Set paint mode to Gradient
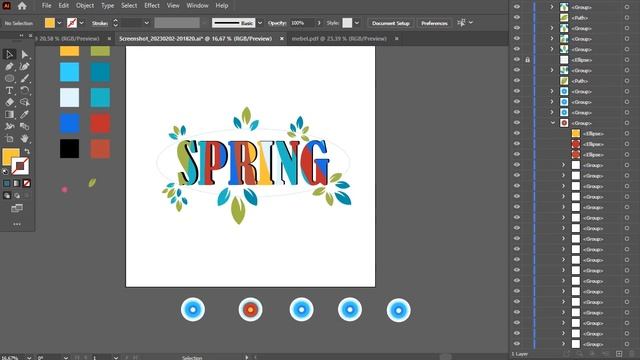 point(17,183)
